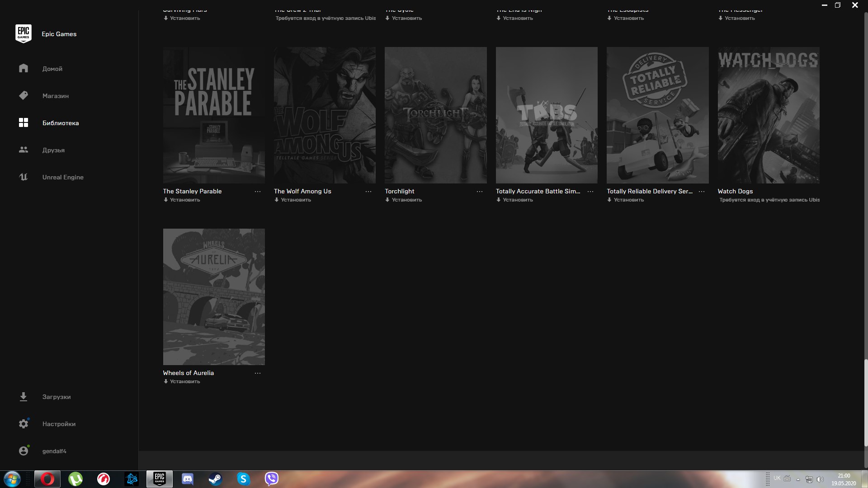Open Настройки settings page

[59, 424]
